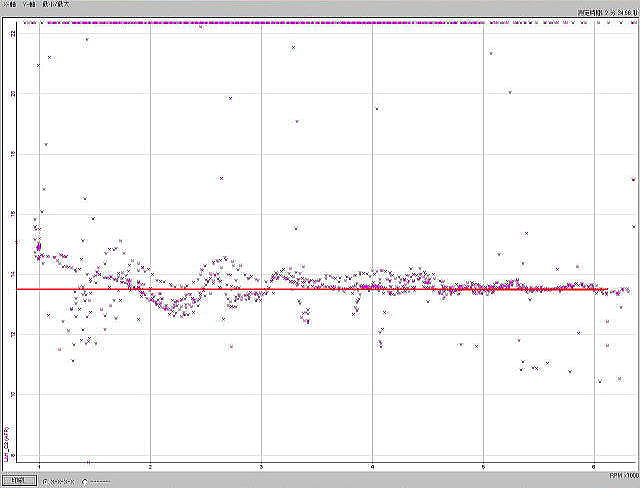The height and width of the screenshot is (488, 640).
Task: Click the y-axis tick label 16
Action: (x=13, y=214)
